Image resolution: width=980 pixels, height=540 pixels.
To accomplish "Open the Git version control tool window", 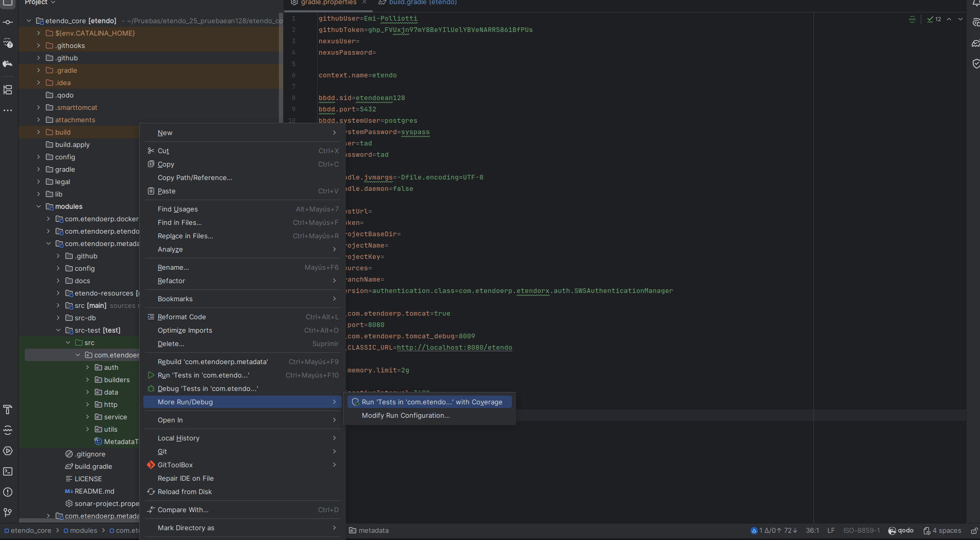I will click(x=8, y=513).
